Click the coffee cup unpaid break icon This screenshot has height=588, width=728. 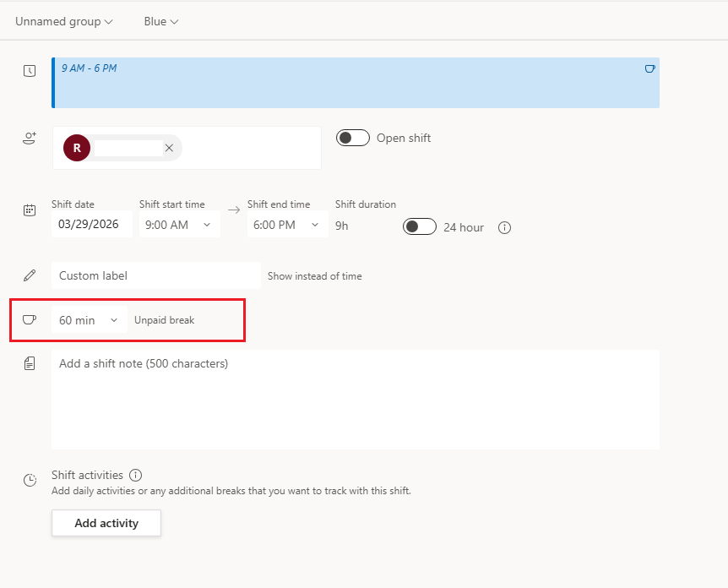click(x=30, y=319)
